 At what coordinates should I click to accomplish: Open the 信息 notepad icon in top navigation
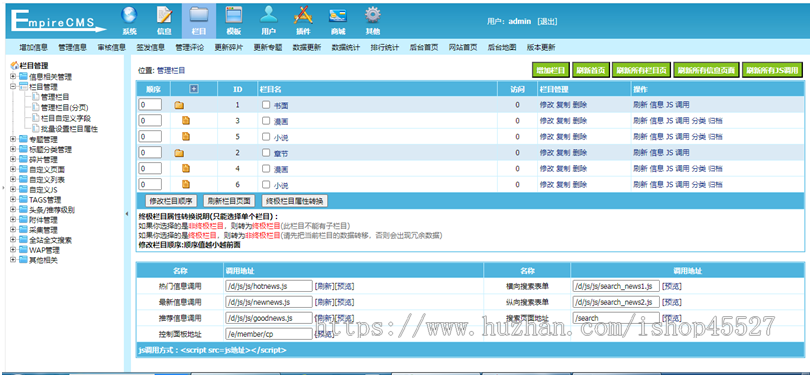tap(164, 14)
